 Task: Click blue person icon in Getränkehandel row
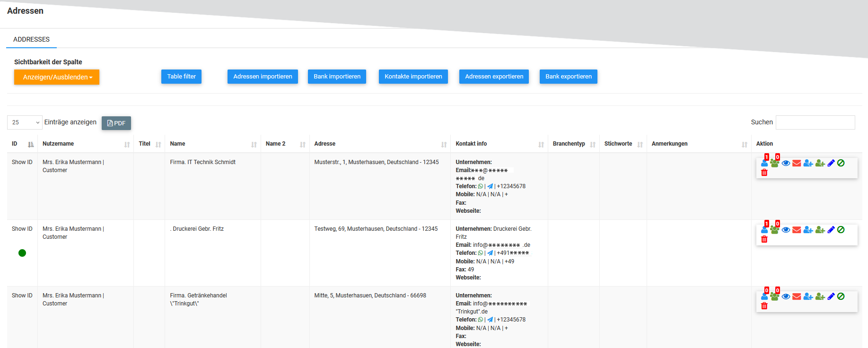[x=764, y=296]
